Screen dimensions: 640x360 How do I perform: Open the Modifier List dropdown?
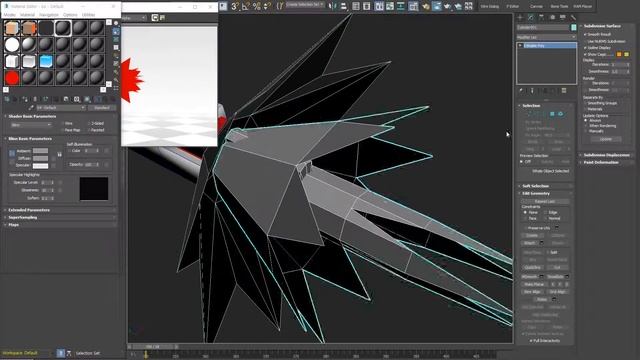coord(546,37)
